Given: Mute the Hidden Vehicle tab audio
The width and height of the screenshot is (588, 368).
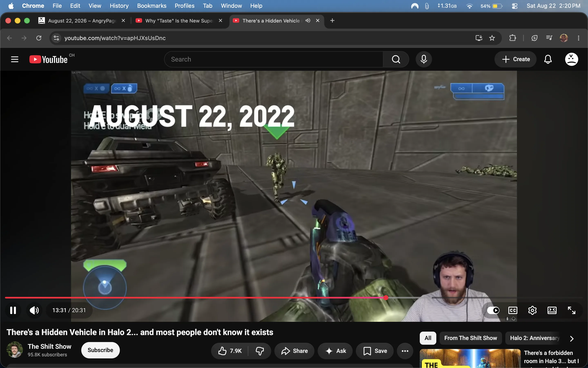Looking at the screenshot, I should pyautogui.click(x=308, y=21).
